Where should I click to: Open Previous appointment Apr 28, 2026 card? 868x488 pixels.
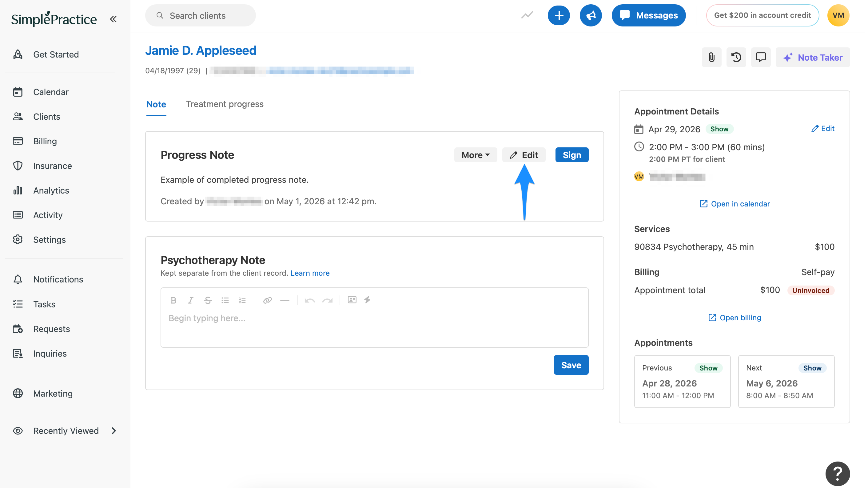(682, 381)
